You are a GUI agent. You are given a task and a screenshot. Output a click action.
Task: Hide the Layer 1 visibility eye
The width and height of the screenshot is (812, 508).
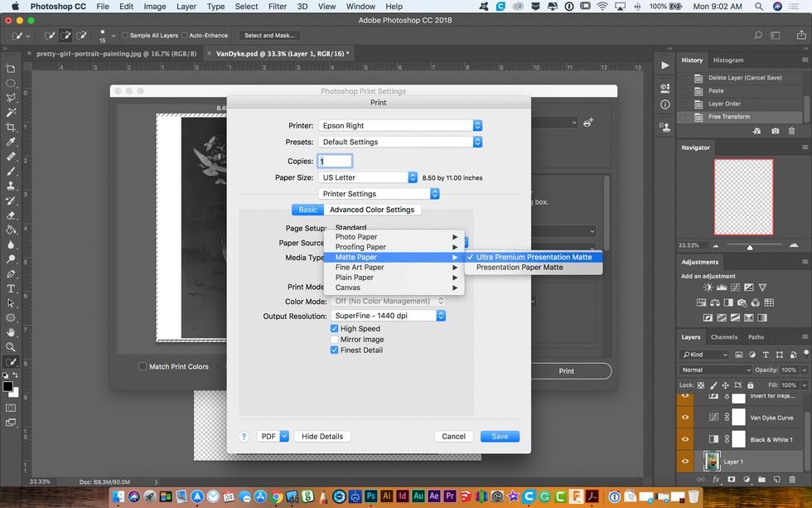point(684,460)
